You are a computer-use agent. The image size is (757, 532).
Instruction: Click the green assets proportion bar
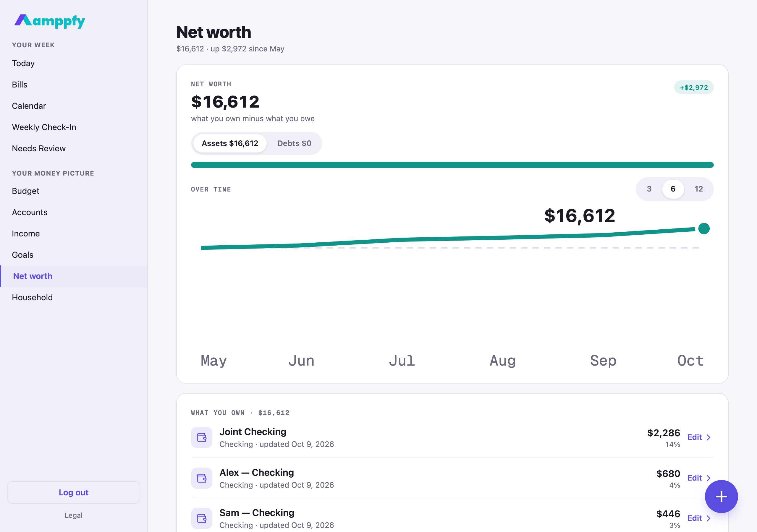pyautogui.click(x=452, y=165)
